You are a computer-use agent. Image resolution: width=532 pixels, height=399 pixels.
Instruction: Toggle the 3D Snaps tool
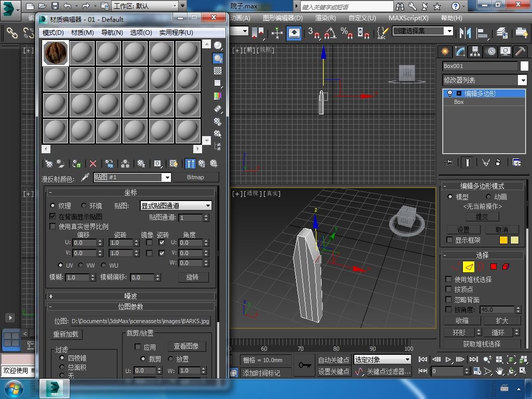pyautogui.click(x=314, y=33)
